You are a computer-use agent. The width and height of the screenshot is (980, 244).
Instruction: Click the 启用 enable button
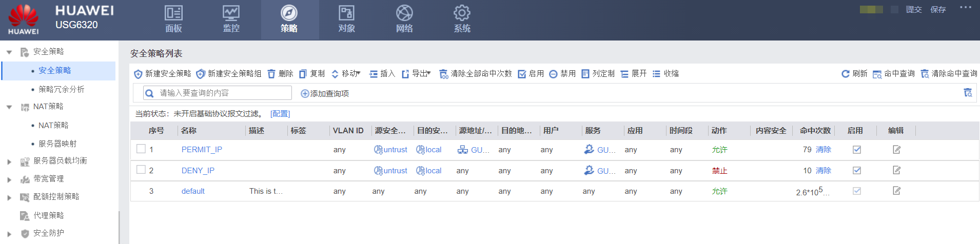click(x=531, y=74)
